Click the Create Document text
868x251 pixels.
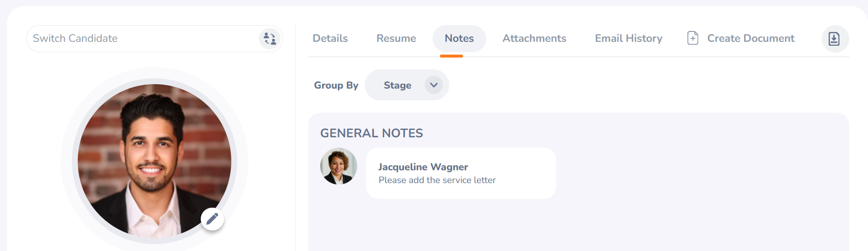[x=750, y=38]
